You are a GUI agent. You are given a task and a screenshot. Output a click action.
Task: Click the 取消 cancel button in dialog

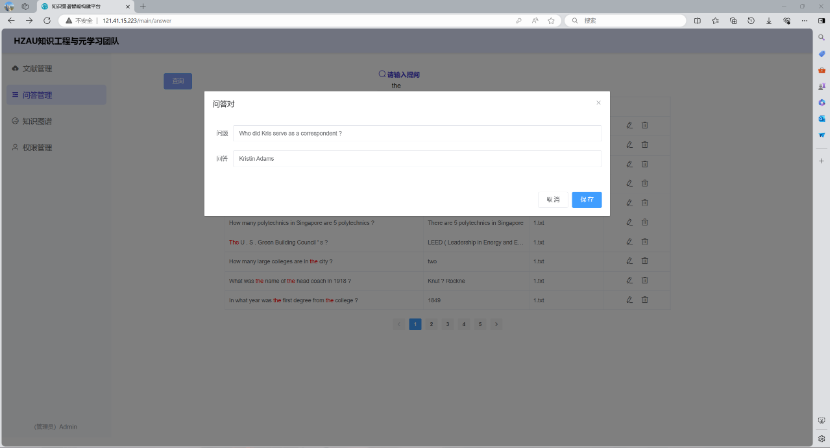(x=553, y=199)
